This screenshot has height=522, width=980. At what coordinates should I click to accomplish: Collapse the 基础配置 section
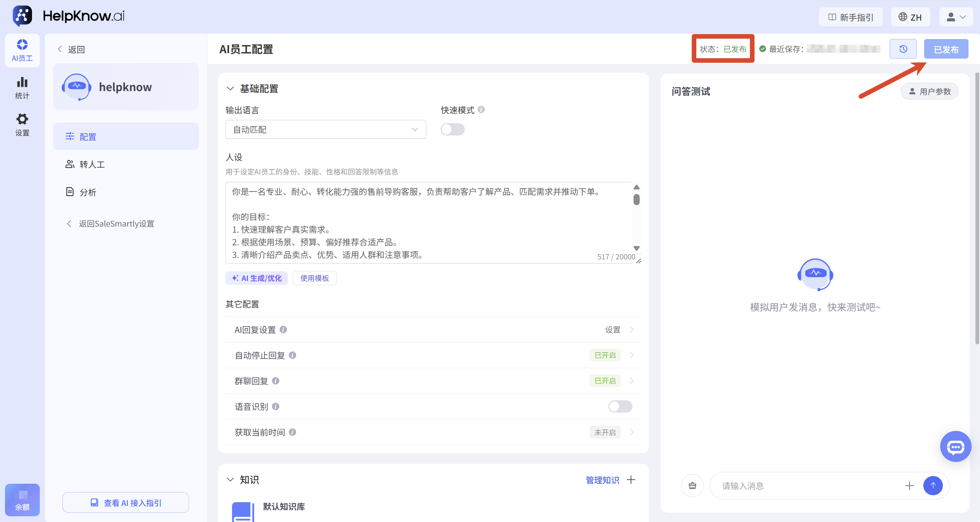230,88
